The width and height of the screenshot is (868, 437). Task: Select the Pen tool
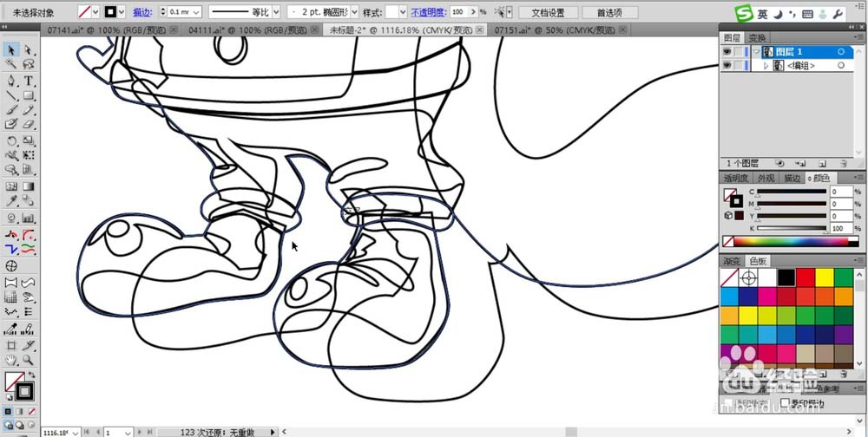click(x=11, y=82)
